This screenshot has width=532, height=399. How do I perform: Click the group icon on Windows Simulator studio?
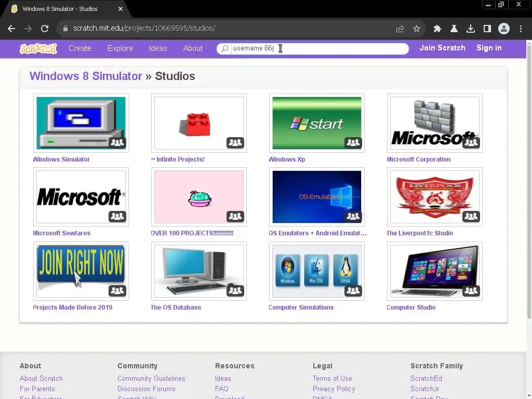point(117,142)
